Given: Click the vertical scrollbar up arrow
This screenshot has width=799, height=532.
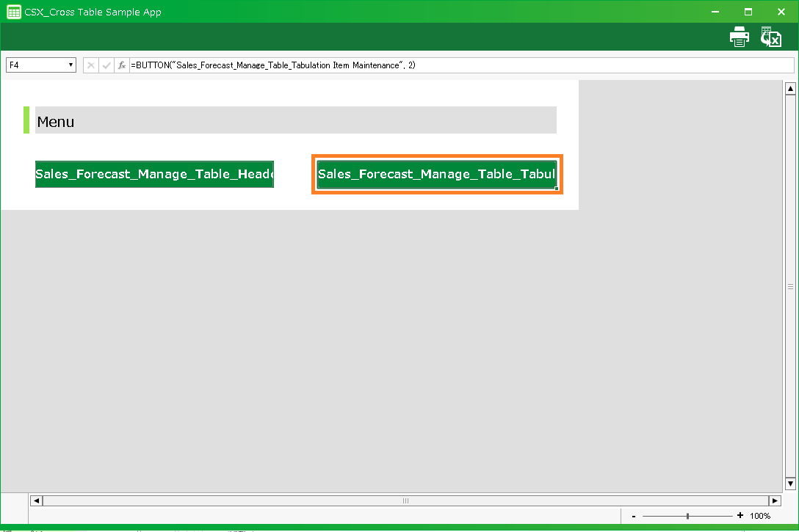Looking at the screenshot, I should click(x=791, y=89).
